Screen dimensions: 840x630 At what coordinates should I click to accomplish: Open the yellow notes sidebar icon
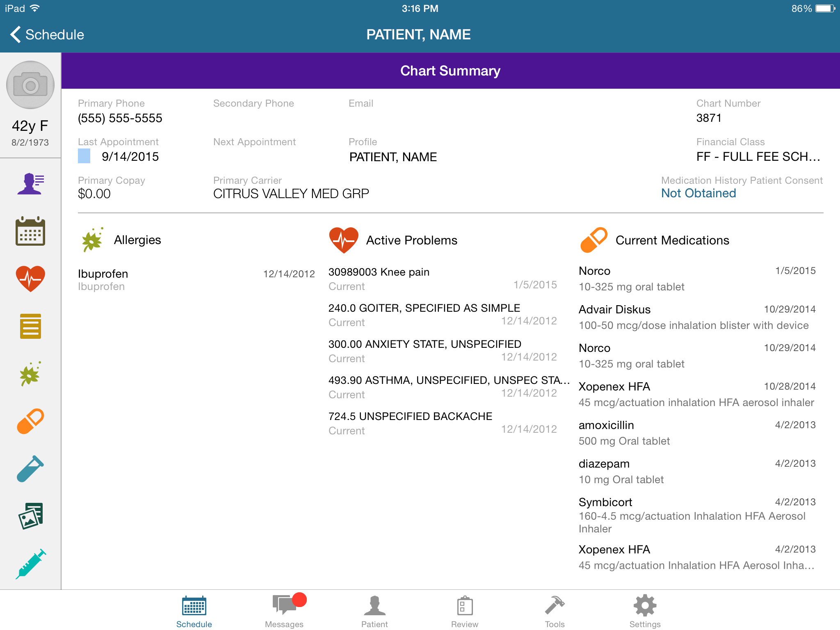30,326
